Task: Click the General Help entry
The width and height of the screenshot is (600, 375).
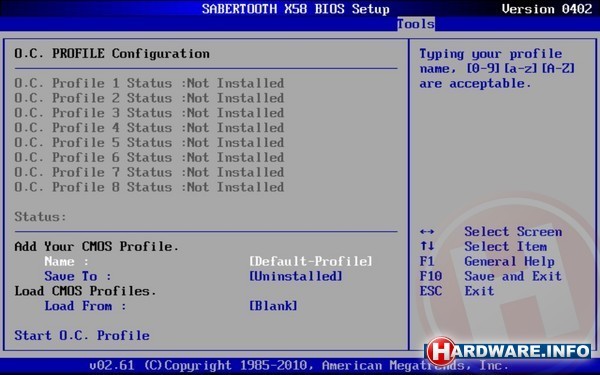Action: 509,262
